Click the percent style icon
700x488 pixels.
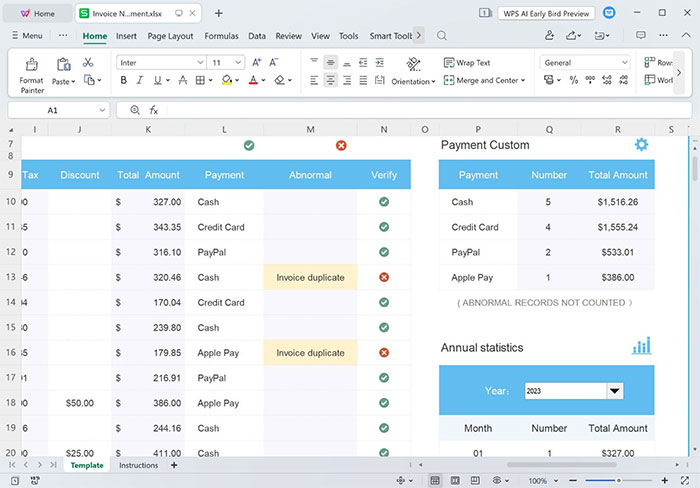(575, 81)
